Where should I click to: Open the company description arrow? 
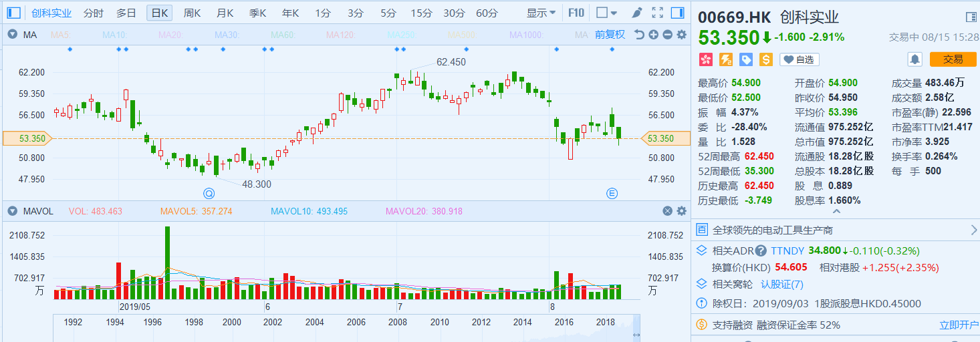(973, 230)
